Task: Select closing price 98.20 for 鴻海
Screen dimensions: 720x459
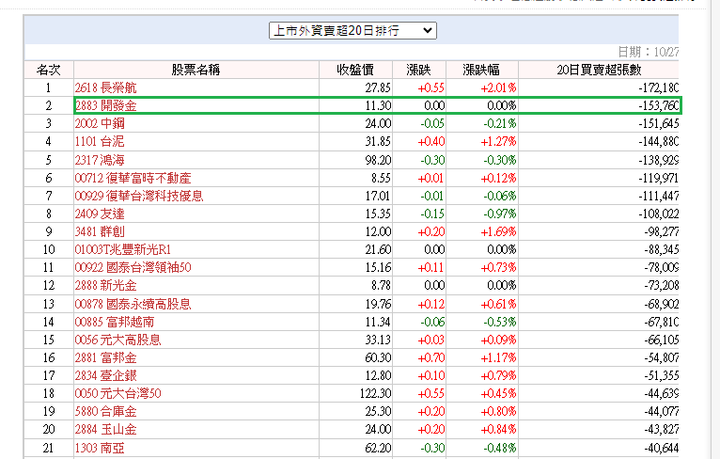Action: 378,160
